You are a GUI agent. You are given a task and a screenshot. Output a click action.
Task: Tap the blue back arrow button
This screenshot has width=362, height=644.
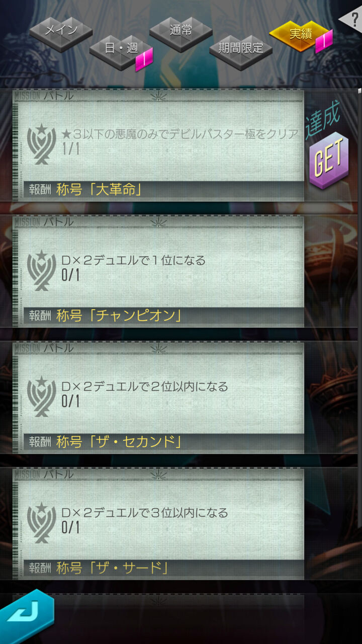[26, 616]
